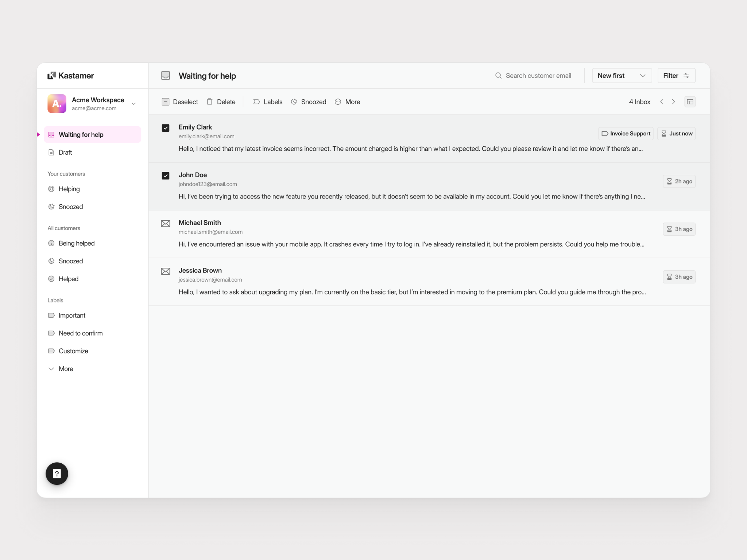Click the Snoozed clock icon in toolbar
This screenshot has width=747, height=560.
coord(294,102)
